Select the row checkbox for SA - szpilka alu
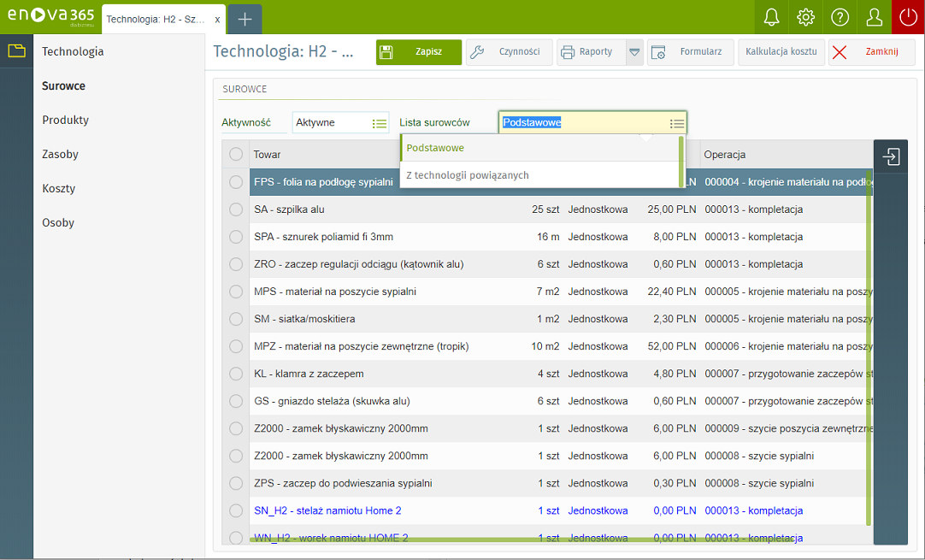 [236, 209]
